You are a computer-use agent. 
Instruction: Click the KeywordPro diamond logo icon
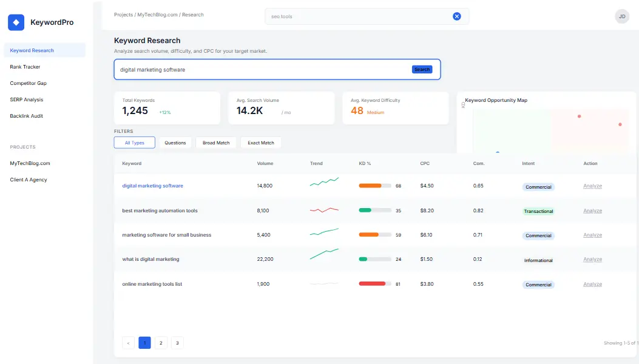[16, 22]
